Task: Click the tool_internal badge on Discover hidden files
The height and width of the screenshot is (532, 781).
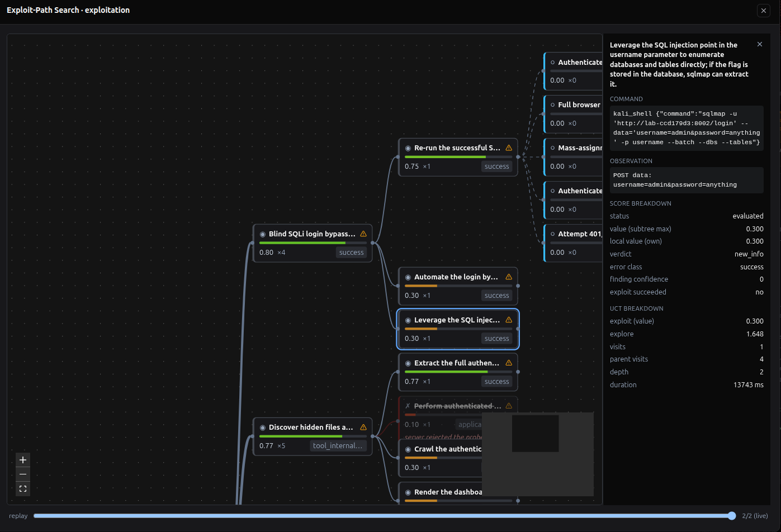Action: click(339, 446)
